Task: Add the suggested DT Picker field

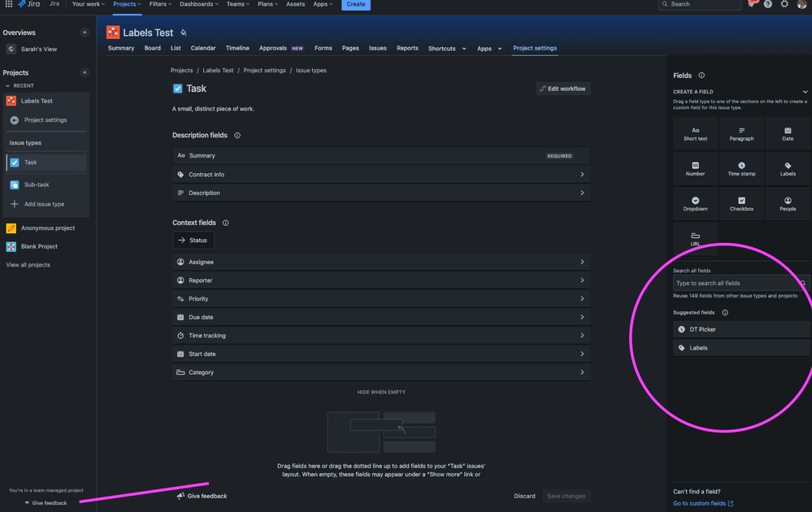Action: tap(741, 329)
